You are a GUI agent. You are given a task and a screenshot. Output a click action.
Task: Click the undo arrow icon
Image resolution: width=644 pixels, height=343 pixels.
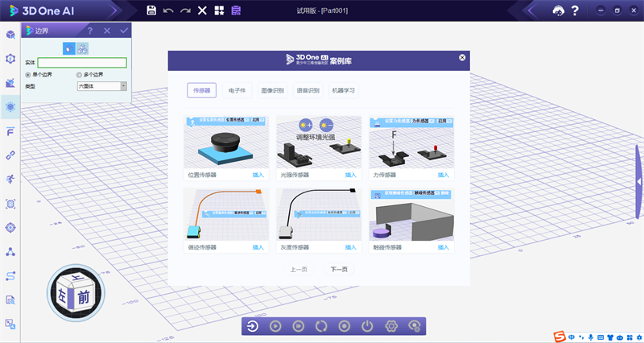[x=167, y=10]
